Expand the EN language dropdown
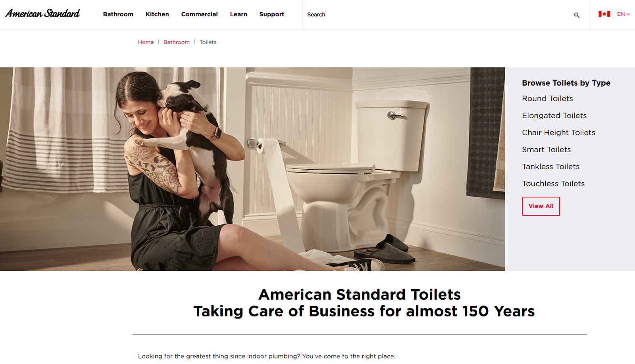 [623, 14]
